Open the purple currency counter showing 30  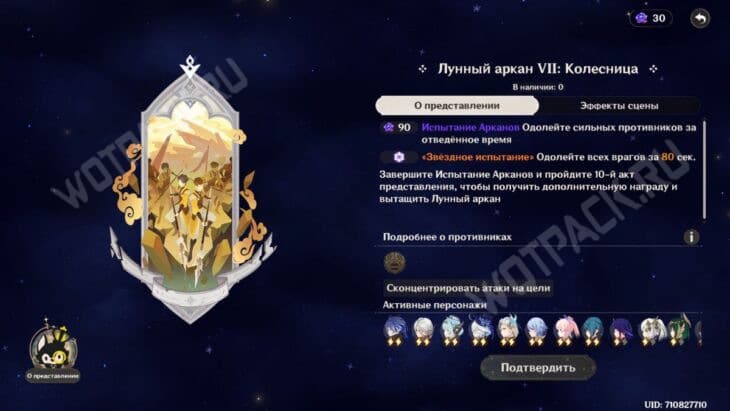tap(651, 18)
